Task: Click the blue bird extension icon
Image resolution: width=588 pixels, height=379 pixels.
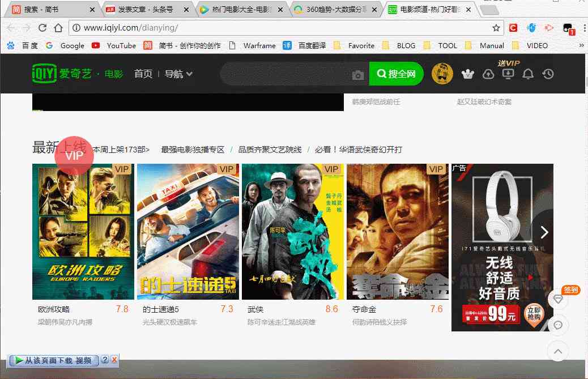Action: [531, 28]
